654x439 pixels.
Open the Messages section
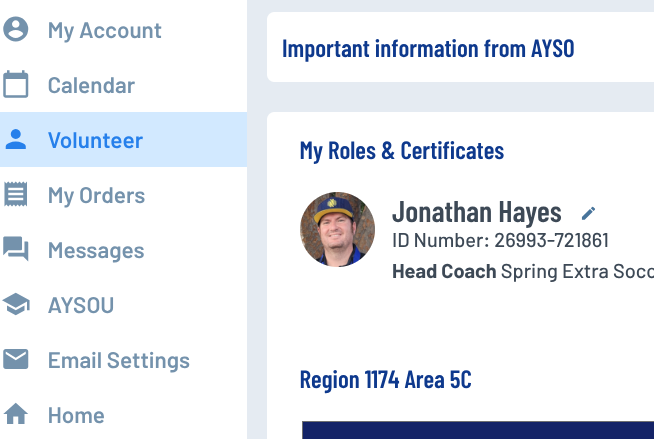coord(96,250)
